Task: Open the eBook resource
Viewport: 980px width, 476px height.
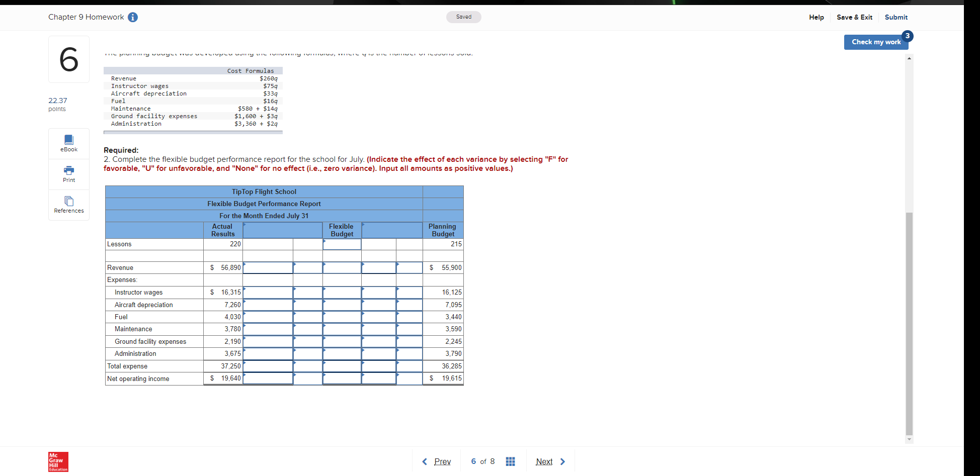Action: click(68, 143)
